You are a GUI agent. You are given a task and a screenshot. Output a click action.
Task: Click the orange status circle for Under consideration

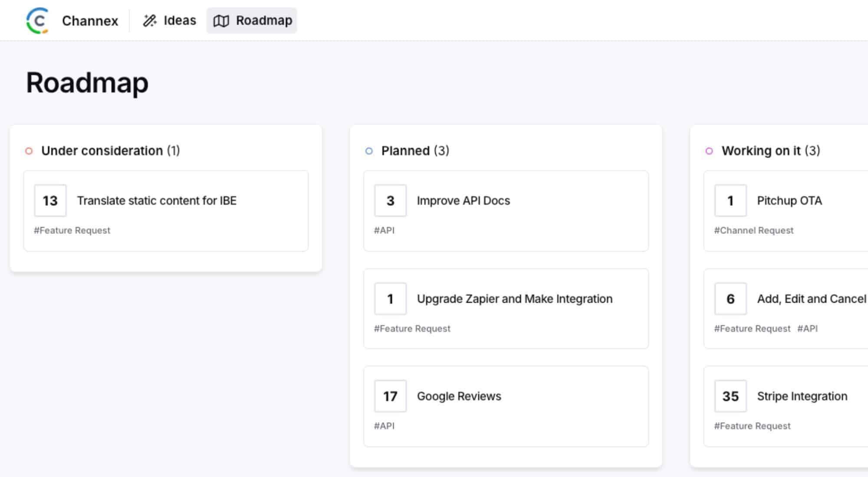[28, 151]
